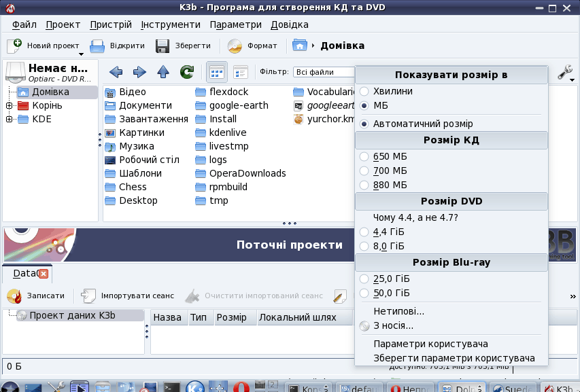
Task: Go up to parent folder
Action: 163,72
